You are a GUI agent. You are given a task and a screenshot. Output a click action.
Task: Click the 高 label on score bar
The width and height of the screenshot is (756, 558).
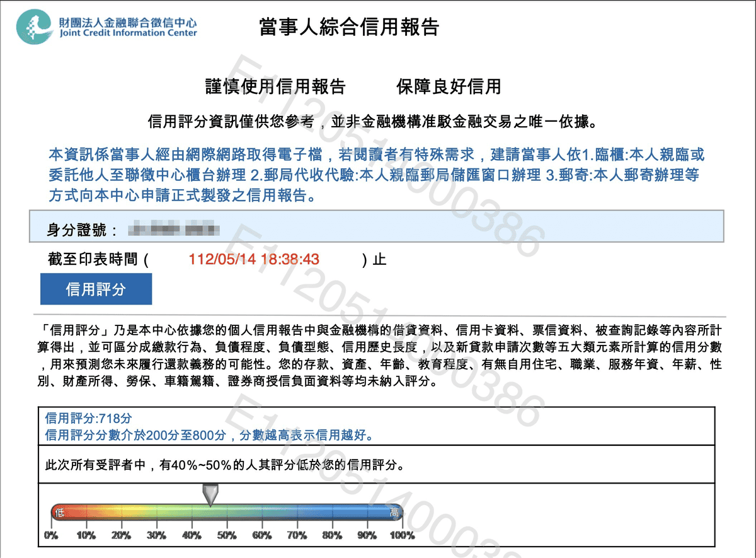(x=394, y=512)
